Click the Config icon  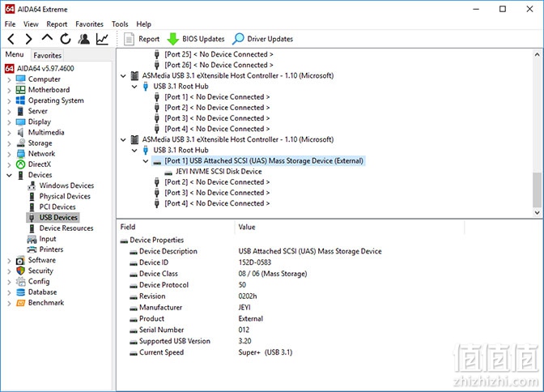tap(21, 282)
